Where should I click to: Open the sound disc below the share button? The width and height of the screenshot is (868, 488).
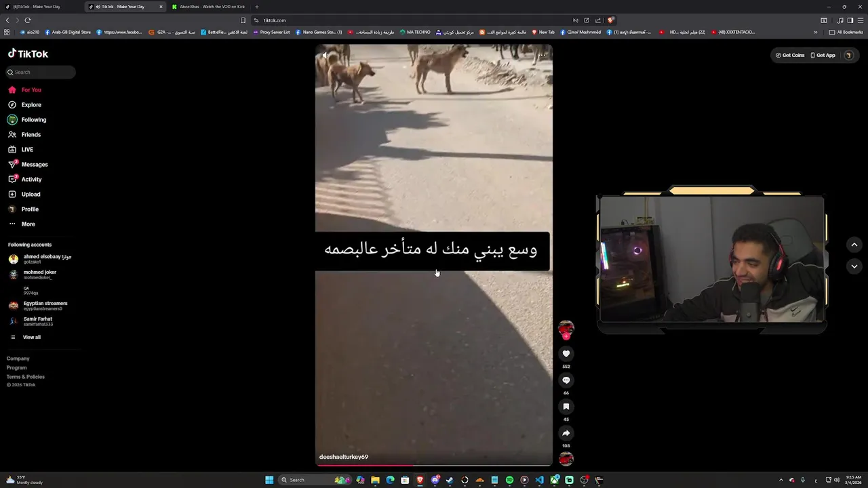566,459
